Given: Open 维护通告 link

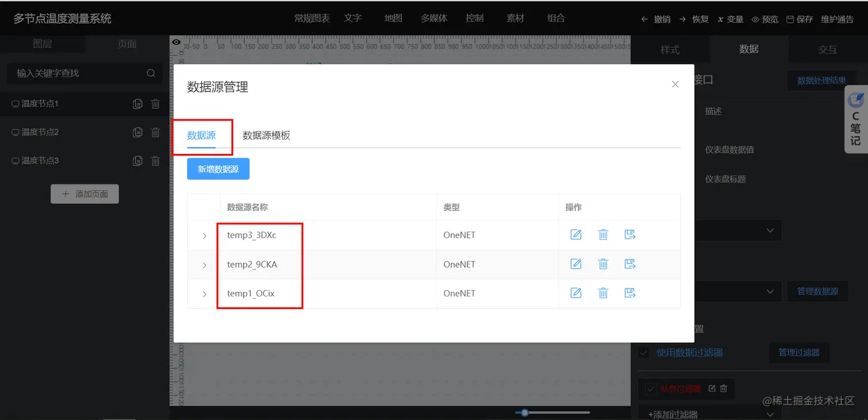Looking at the screenshot, I should [838, 19].
